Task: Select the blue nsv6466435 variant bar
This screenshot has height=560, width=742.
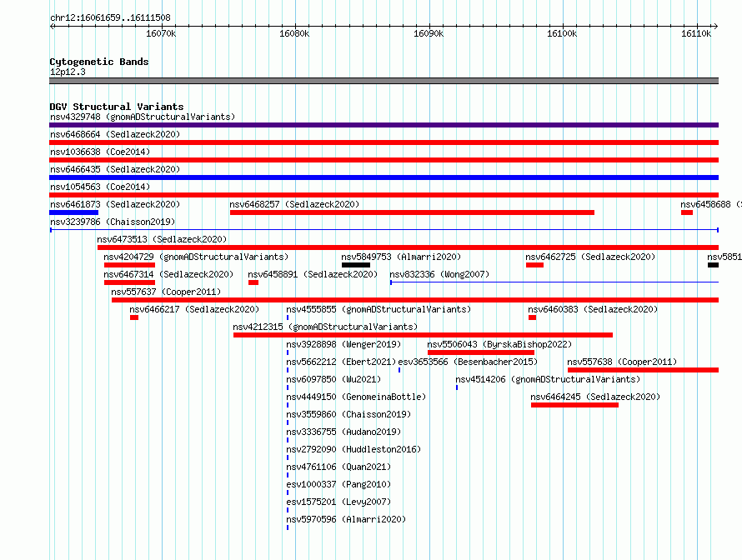Action: tap(384, 177)
